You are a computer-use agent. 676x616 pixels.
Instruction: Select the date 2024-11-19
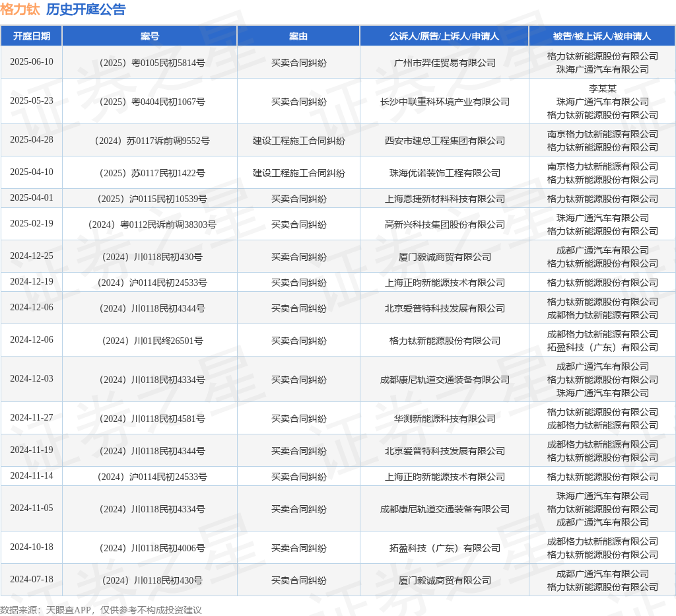32,450
